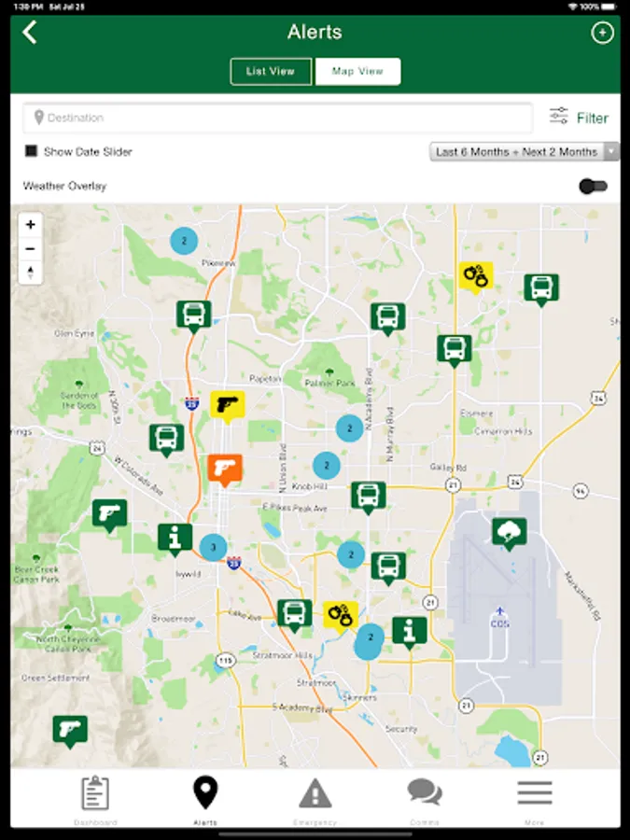This screenshot has width=630, height=840.
Task: Open green gun alert in southwest corner
Action: coord(70,732)
